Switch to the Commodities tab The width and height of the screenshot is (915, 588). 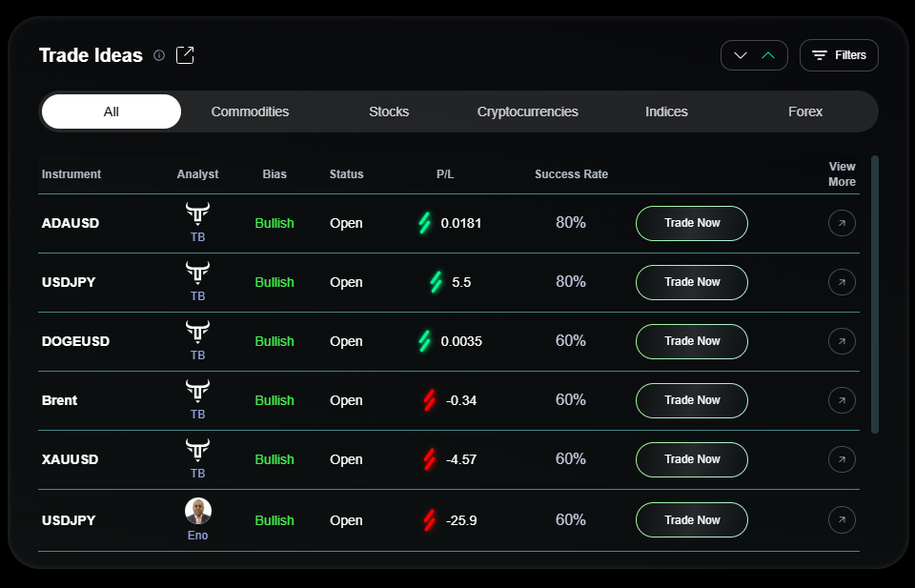250,112
